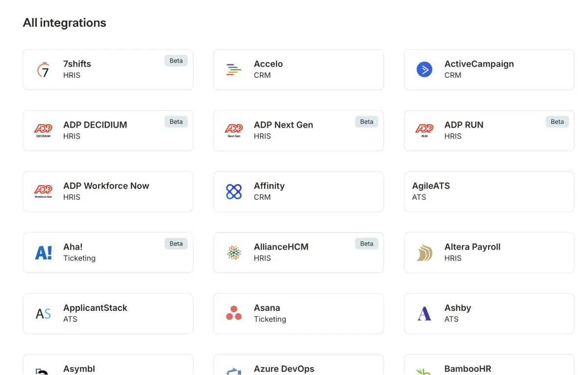Screen dimensions: 588x375
Task: Click the ATS label under Ashby
Action: [x=451, y=319]
